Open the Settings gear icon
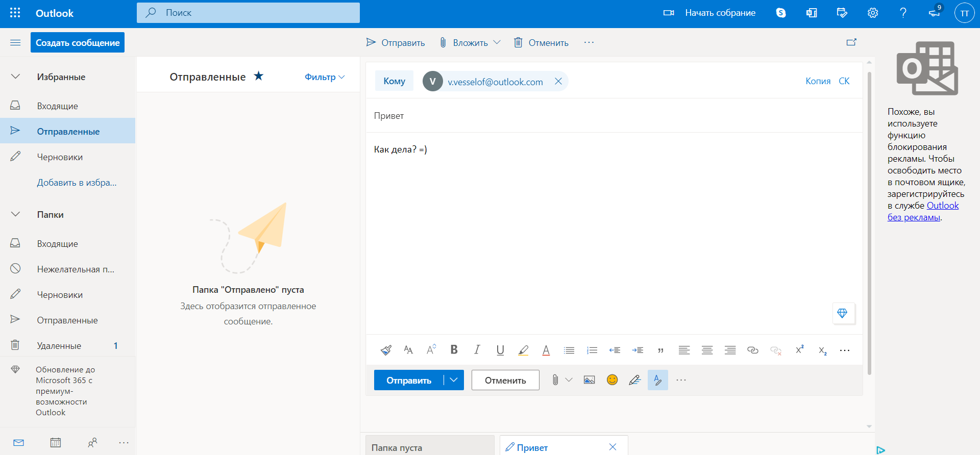 tap(872, 13)
